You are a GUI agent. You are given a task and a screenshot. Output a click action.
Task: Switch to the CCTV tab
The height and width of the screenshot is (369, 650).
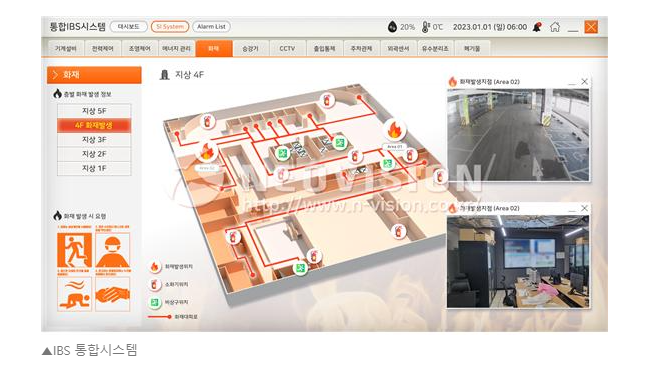tap(287, 49)
